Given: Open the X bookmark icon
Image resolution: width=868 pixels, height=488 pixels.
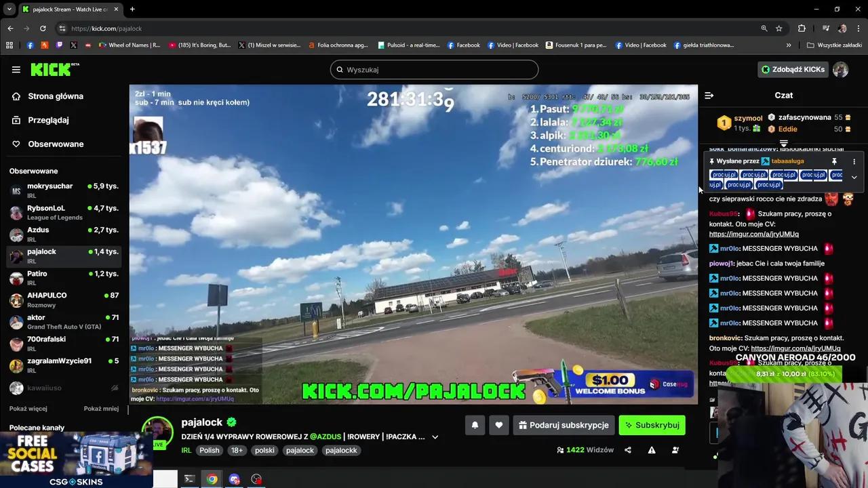Looking at the screenshot, I should pos(73,45).
